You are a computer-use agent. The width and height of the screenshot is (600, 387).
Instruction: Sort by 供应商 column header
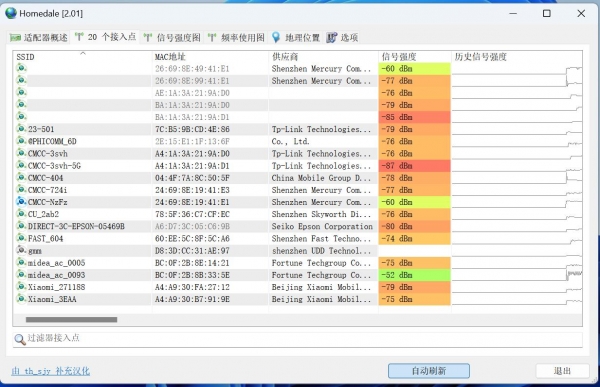pos(323,57)
